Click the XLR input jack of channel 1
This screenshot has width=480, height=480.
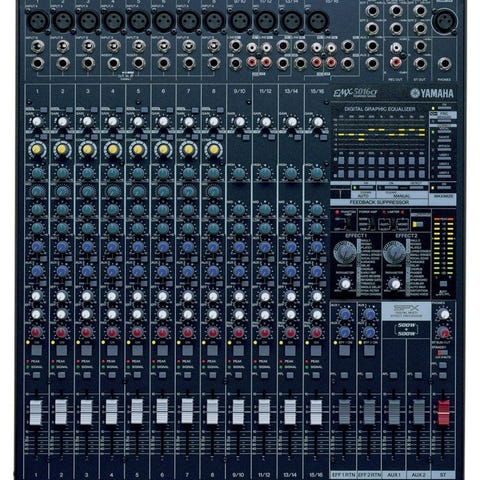point(38,21)
